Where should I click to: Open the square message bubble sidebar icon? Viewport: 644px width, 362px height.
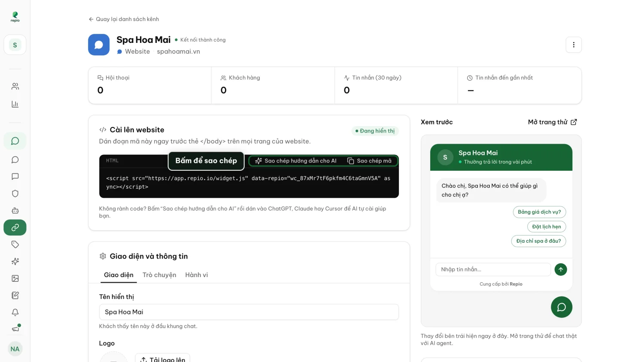coord(15,176)
